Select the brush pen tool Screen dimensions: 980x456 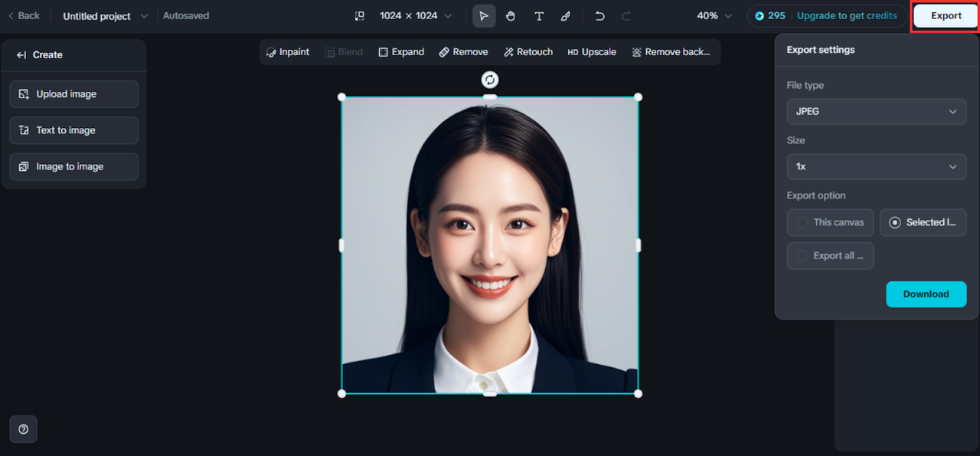565,16
